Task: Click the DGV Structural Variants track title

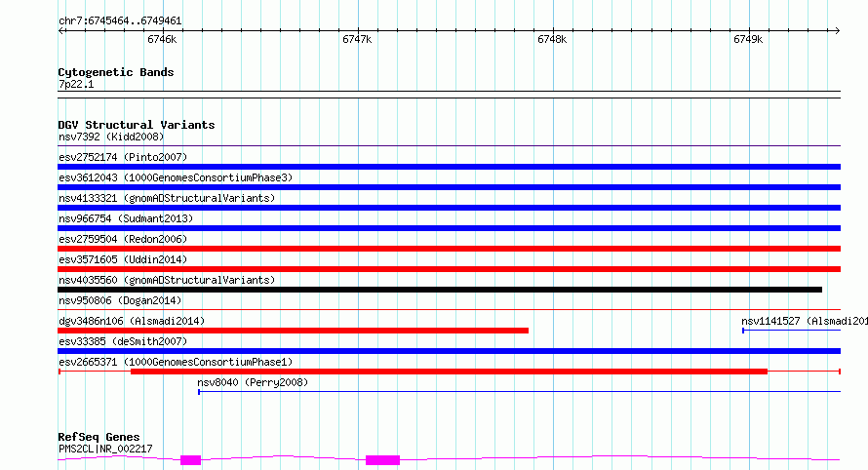Action: (137, 125)
